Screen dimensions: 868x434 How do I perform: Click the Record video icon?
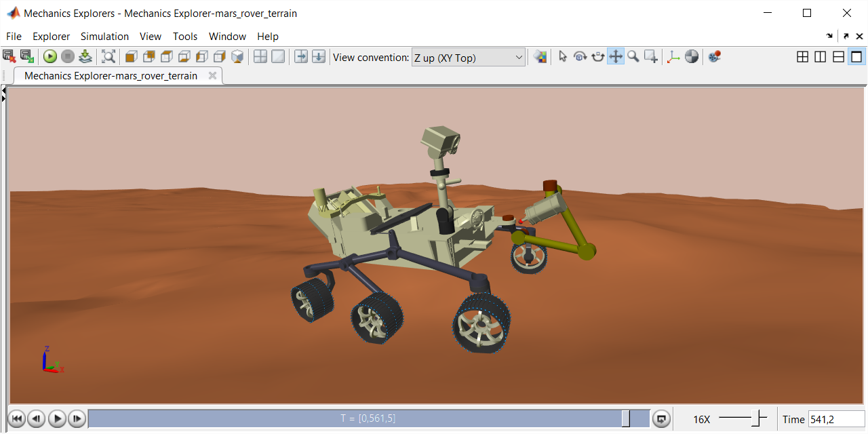(714, 57)
